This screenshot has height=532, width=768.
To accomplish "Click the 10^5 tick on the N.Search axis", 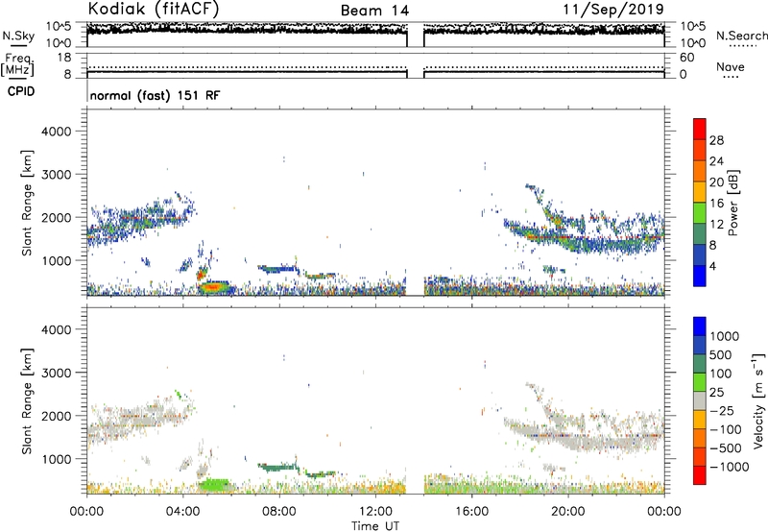I will pos(692,26).
